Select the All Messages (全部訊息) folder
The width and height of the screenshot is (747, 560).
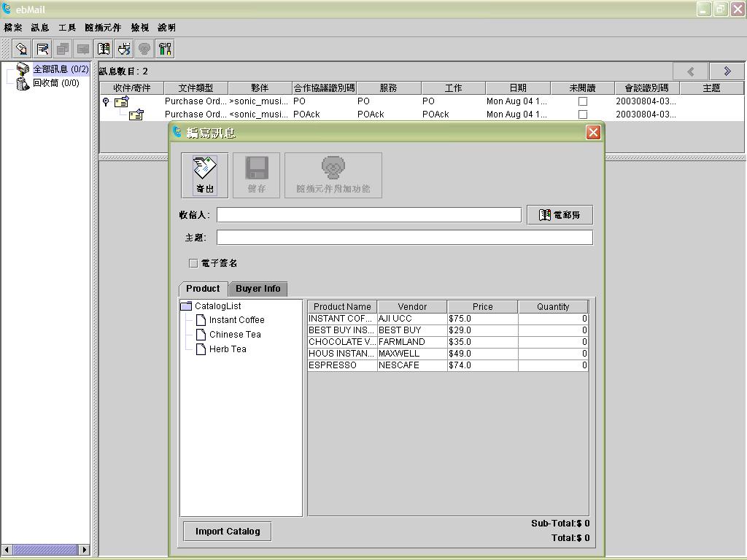click(x=61, y=69)
